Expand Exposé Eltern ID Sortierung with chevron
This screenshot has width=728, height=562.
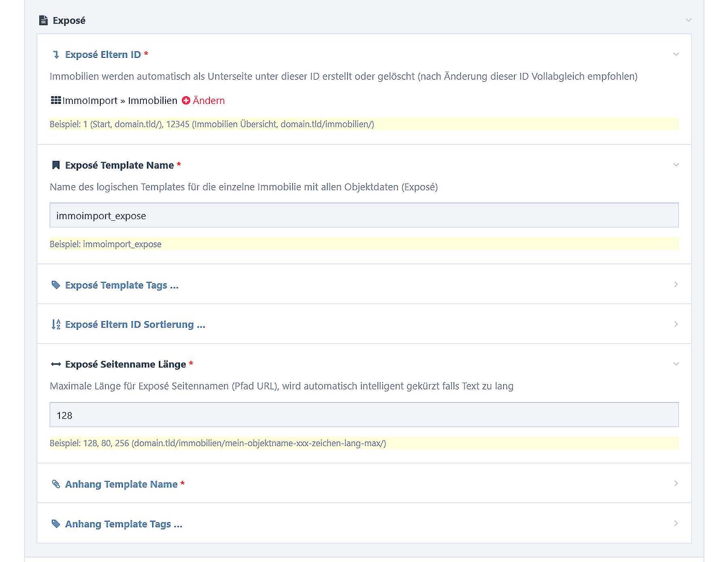676,324
